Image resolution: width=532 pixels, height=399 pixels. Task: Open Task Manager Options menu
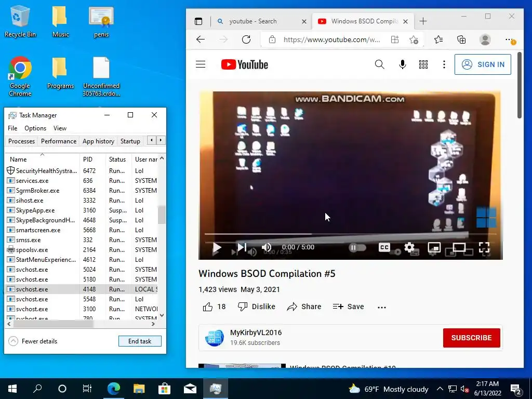click(35, 128)
